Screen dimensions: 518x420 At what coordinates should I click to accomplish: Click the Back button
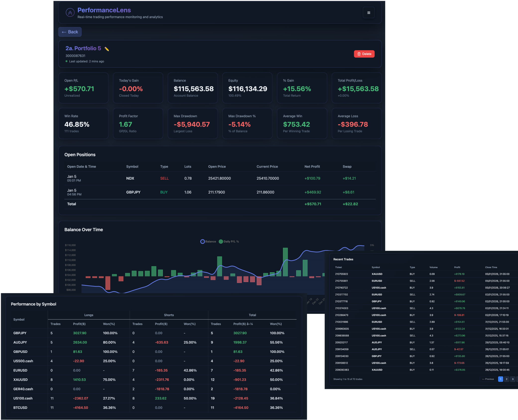tap(70, 32)
